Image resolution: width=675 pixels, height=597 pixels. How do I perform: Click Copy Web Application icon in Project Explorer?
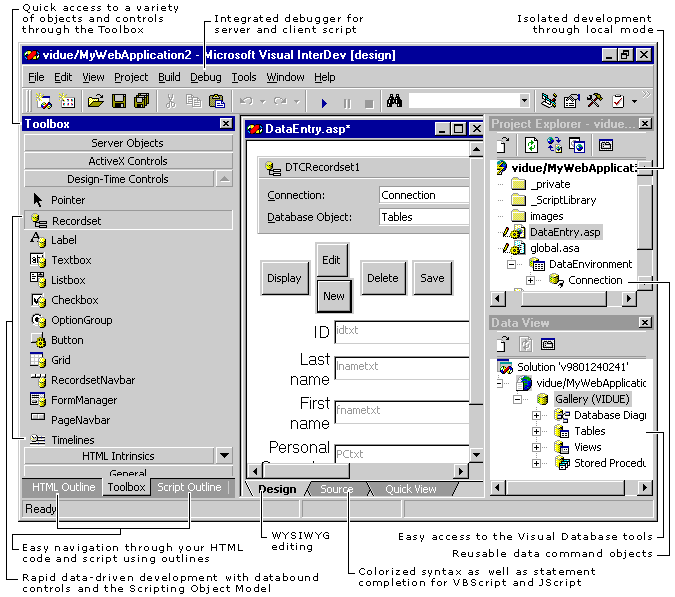577,145
